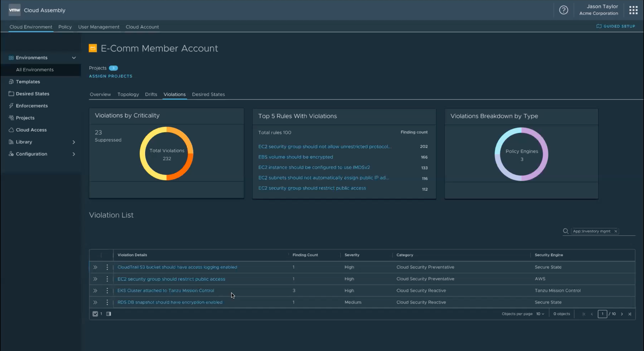Select the Violations tab
This screenshot has width=644, height=351.
point(175,94)
